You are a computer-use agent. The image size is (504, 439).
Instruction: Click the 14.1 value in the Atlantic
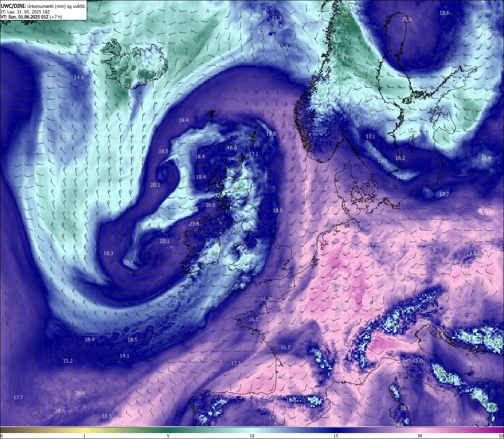pos(124,356)
